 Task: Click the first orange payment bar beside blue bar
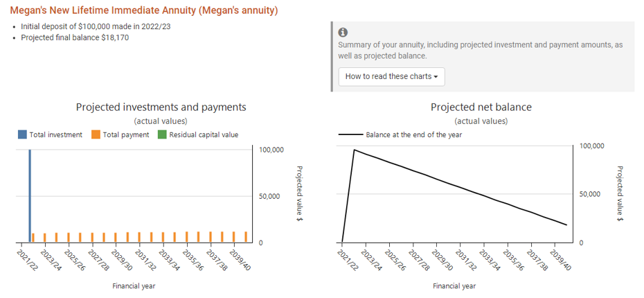coord(33,238)
